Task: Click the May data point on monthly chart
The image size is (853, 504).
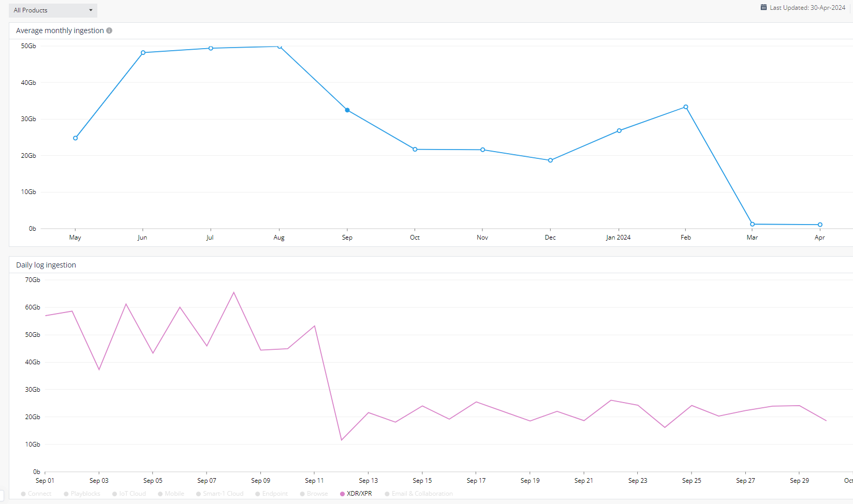Action: tap(76, 138)
